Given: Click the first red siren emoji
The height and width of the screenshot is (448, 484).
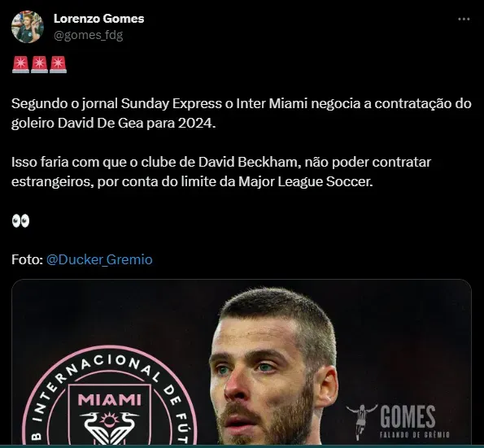Looking at the screenshot, I should 20,64.
